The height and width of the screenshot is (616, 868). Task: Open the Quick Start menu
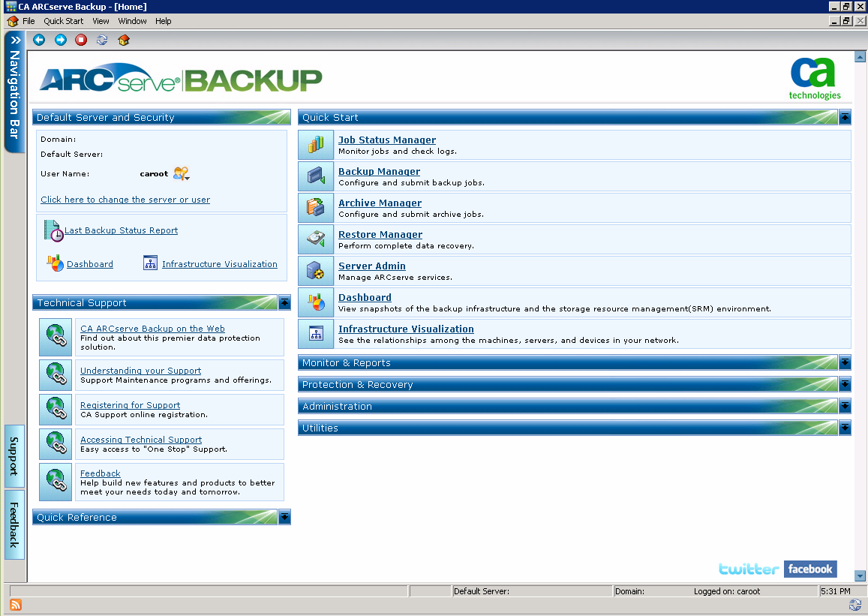pyautogui.click(x=63, y=21)
